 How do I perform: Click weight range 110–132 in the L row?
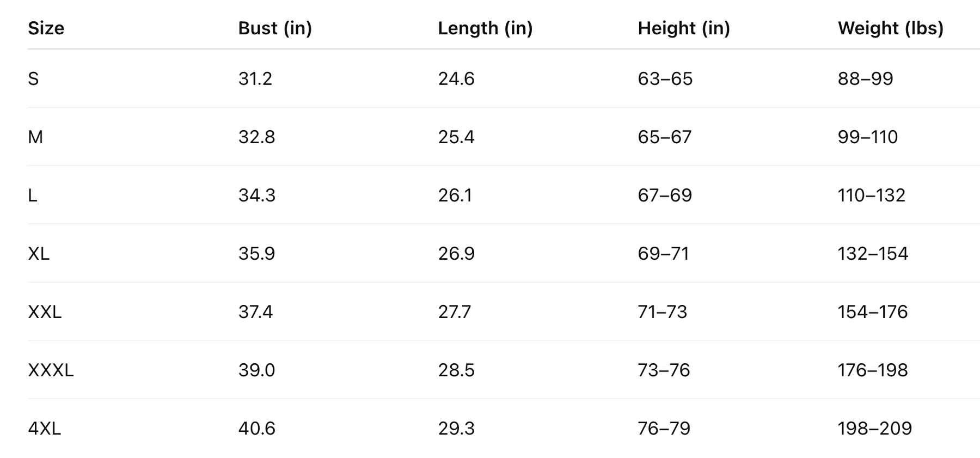tap(872, 196)
